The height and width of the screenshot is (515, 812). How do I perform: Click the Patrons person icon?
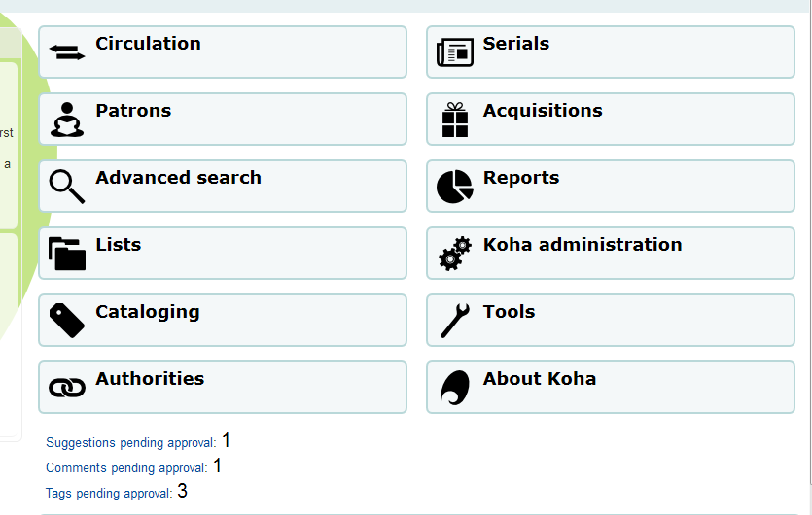[67, 119]
